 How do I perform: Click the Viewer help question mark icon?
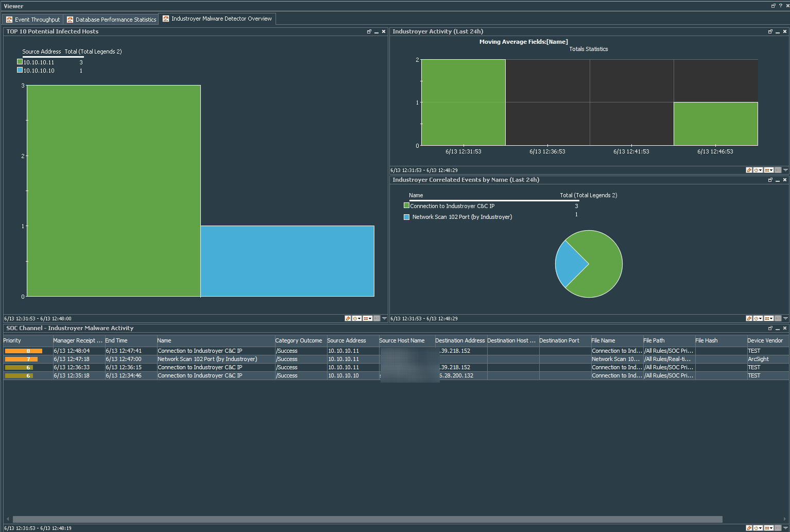[x=780, y=6]
